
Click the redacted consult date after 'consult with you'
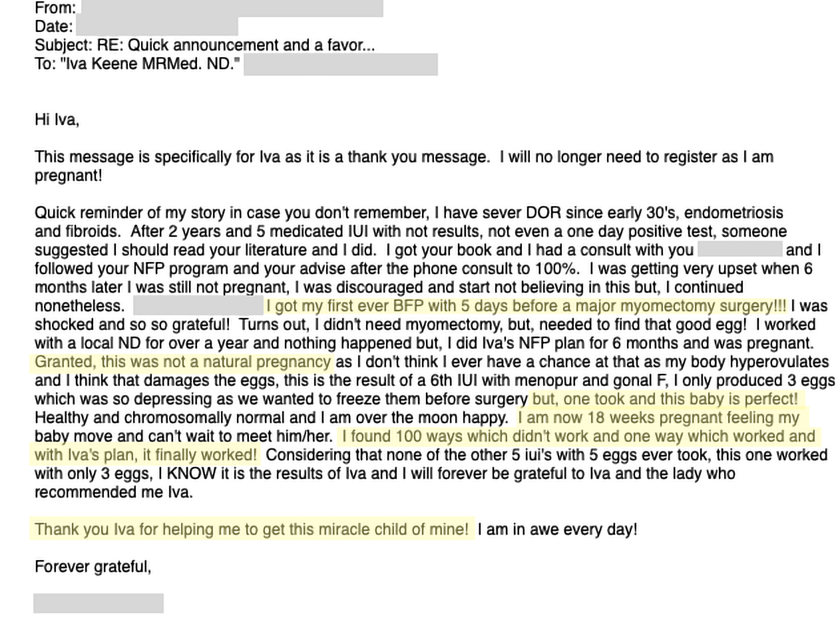coord(739,249)
